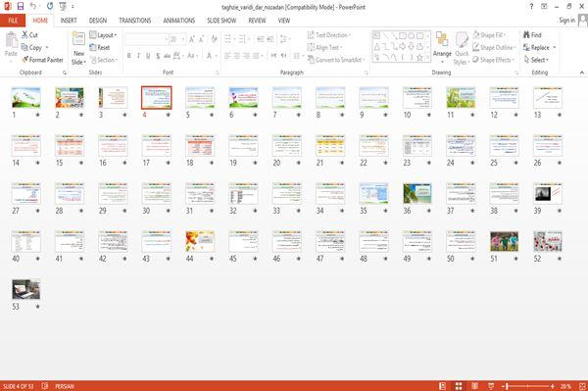Image resolution: width=588 pixels, height=391 pixels.
Task: Click the Cut scissors icon
Action: coord(25,35)
